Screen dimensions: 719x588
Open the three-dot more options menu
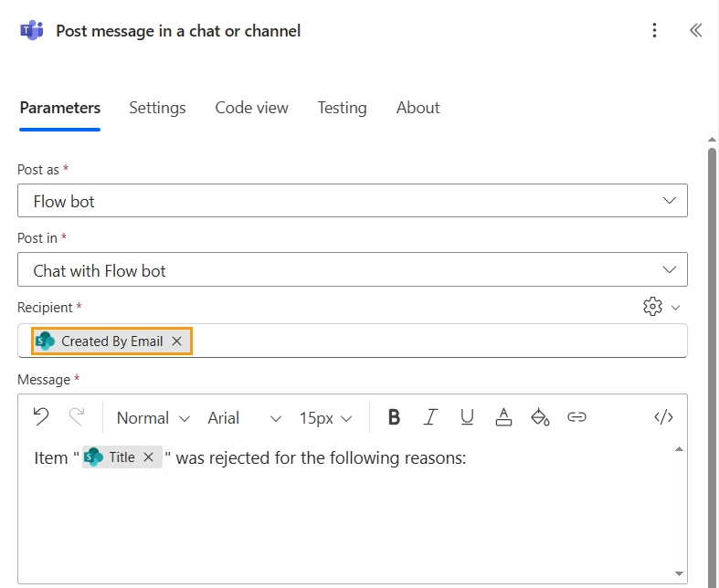pyautogui.click(x=654, y=30)
